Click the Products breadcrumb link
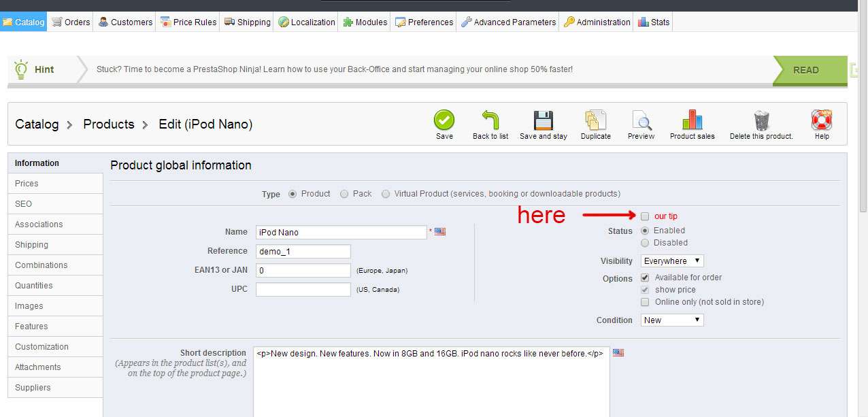 click(109, 124)
